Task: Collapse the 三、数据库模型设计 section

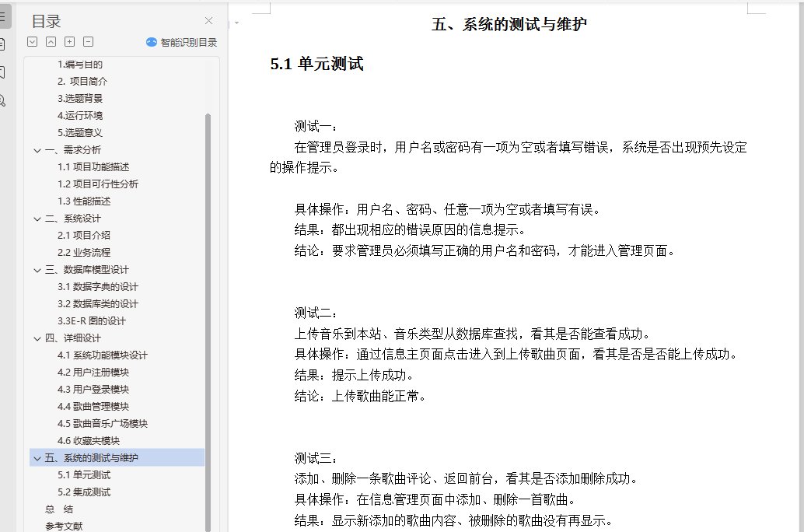Action: click(x=37, y=270)
